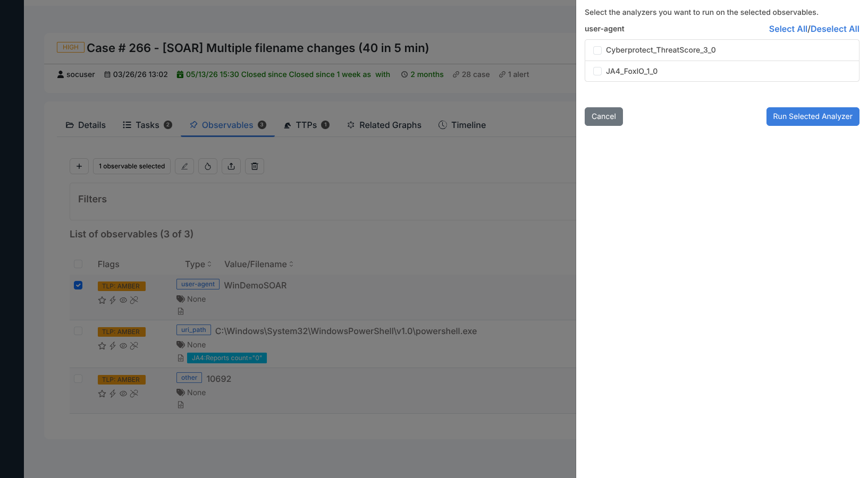Image resolution: width=868 pixels, height=478 pixels.
Task: Click TLP: AMBER label on 10692 row
Action: pyautogui.click(x=121, y=380)
